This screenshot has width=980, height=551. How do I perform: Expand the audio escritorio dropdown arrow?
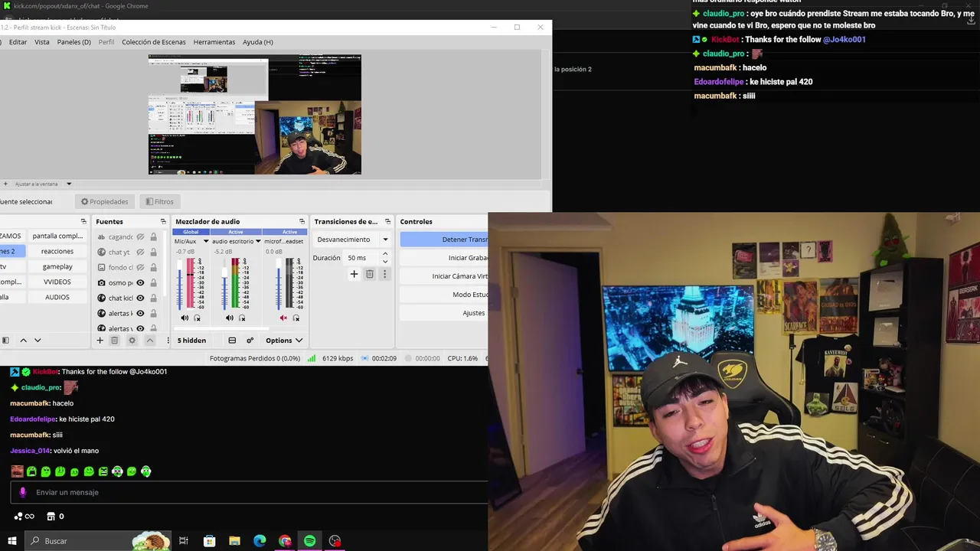coord(258,242)
